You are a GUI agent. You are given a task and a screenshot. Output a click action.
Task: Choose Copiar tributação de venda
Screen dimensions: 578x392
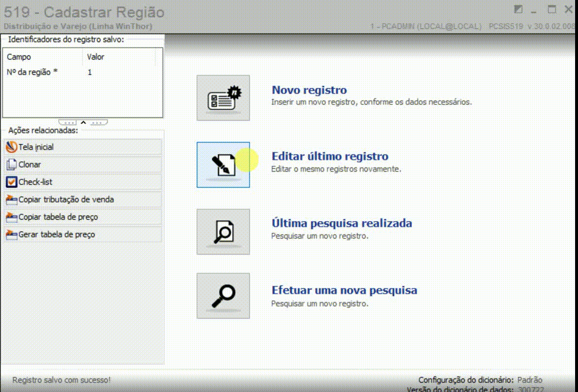click(83, 199)
